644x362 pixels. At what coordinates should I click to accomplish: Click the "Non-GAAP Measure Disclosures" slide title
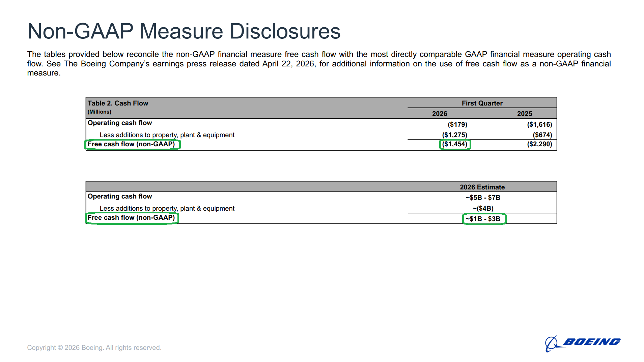[184, 31]
